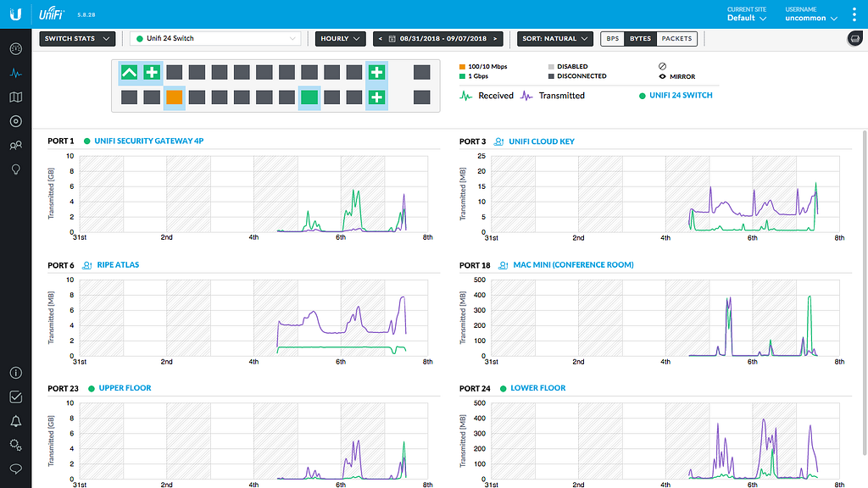Open the Settings gears icon

pyautogui.click(x=15, y=445)
